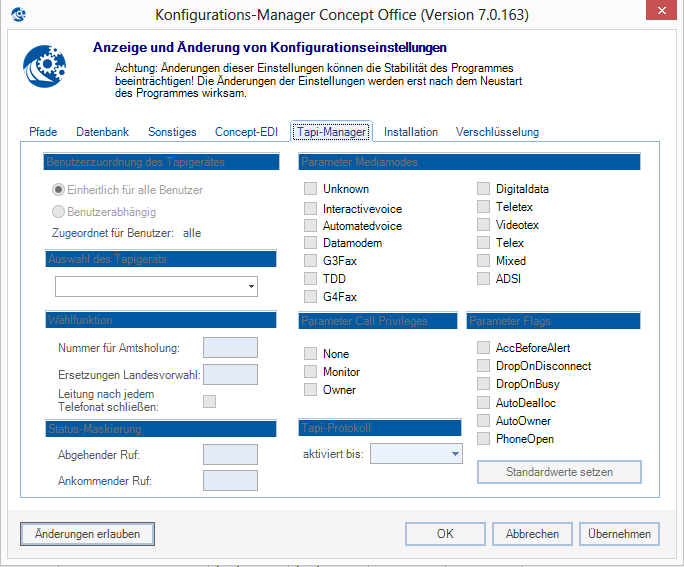Image resolution: width=684 pixels, height=567 pixels.
Task: Click the app icon in title bar
Action: click(x=17, y=15)
